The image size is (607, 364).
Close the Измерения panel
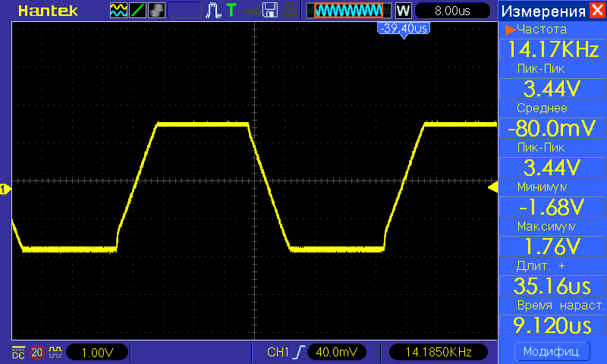[597, 10]
